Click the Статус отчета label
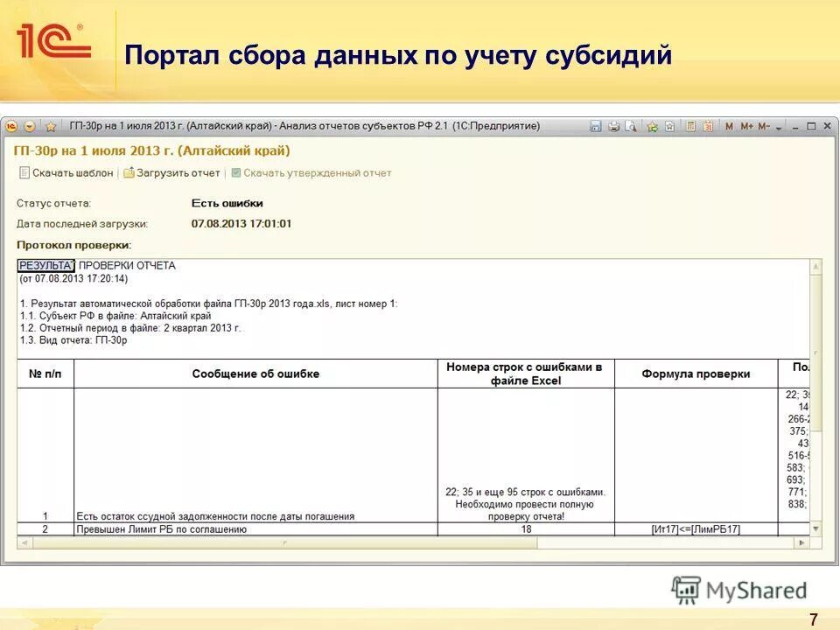Image resolution: width=840 pixels, height=630 pixels. click(54, 204)
